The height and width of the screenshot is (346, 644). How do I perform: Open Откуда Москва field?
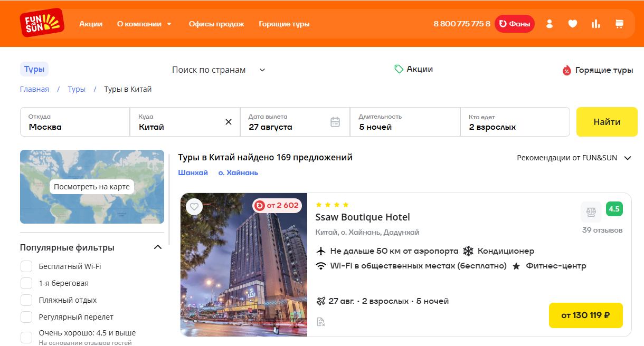(x=75, y=122)
